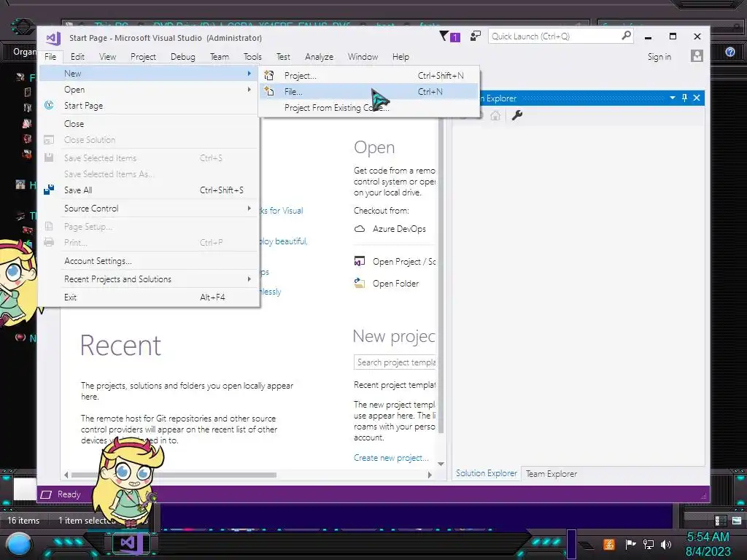Click Save All disk icon

(x=49, y=190)
